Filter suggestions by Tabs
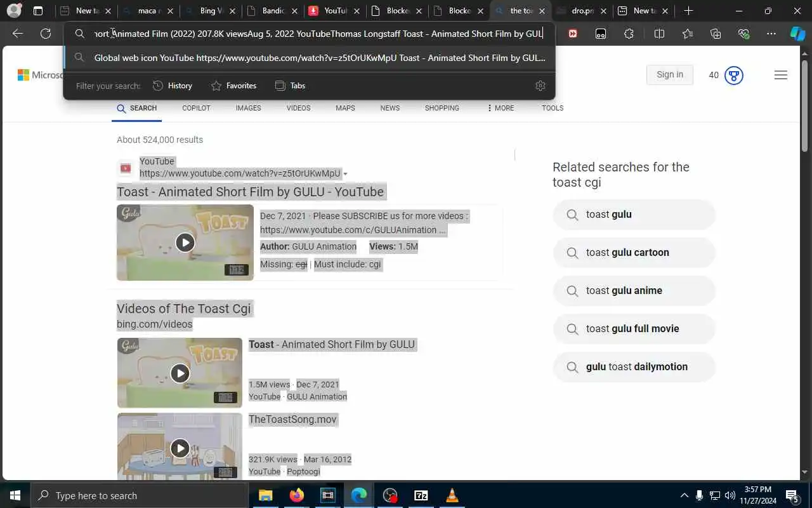 (290, 86)
